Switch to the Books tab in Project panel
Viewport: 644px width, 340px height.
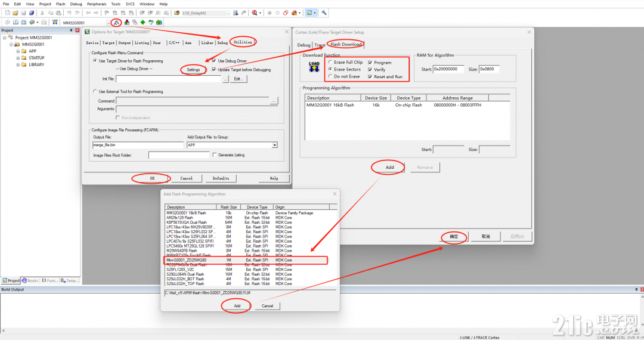[x=30, y=280]
